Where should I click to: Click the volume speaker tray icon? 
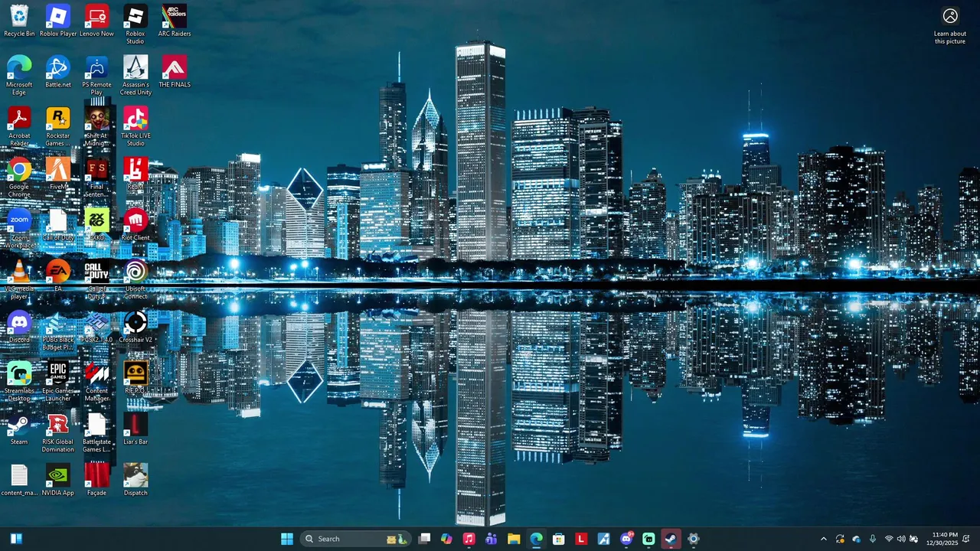[x=901, y=539]
